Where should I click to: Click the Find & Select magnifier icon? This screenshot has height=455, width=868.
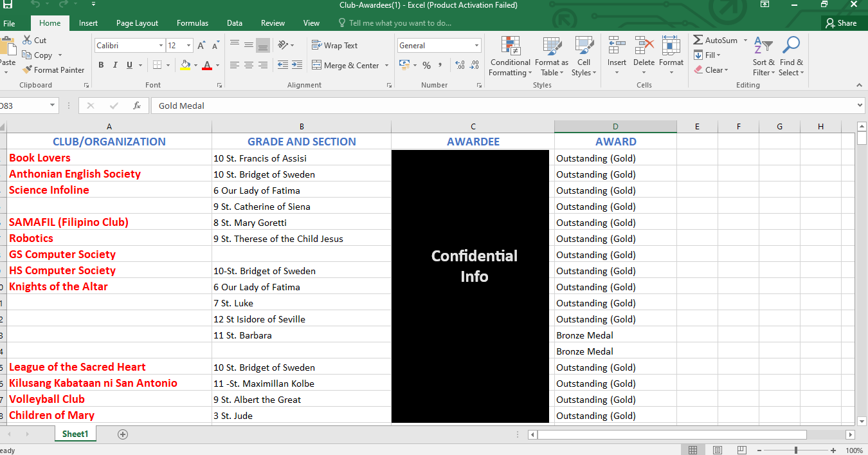pyautogui.click(x=791, y=46)
